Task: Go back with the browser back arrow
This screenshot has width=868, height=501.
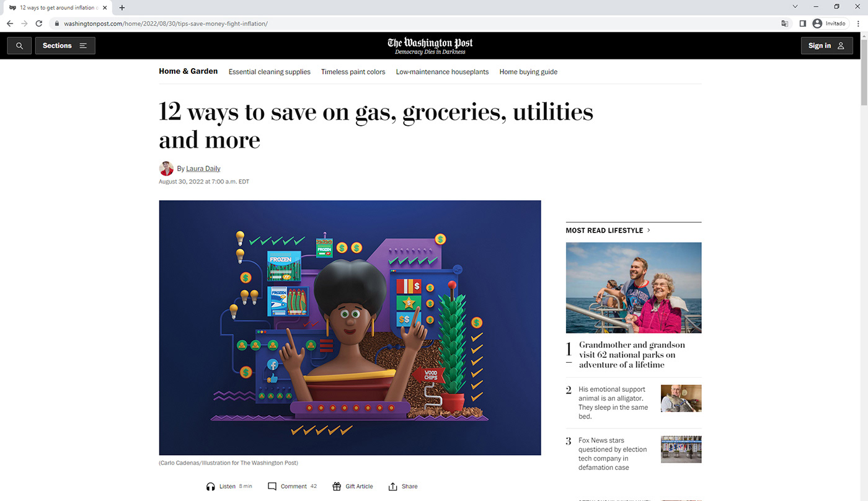Action: pyautogui.click(x=10, y=24)
